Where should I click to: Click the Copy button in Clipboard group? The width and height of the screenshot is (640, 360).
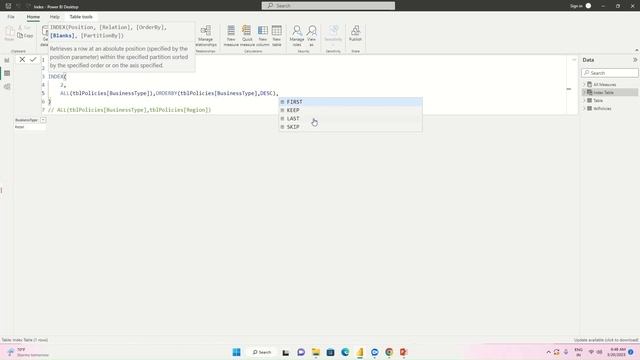click(x=25, y=36)
